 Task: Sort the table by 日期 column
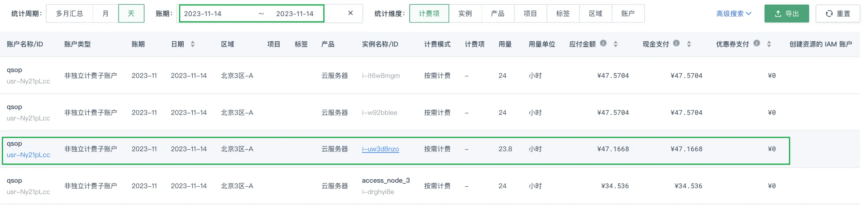pos(193,44)
